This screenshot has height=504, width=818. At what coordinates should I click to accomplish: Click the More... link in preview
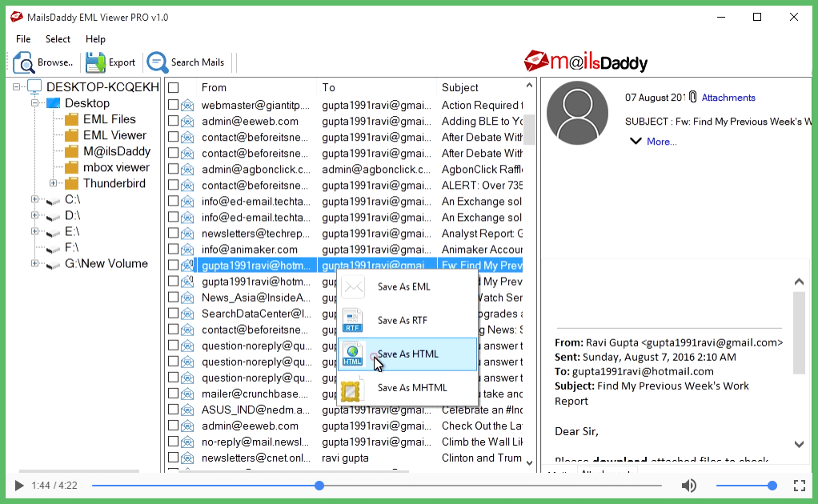pyautogui.click(x=661, y=142)
